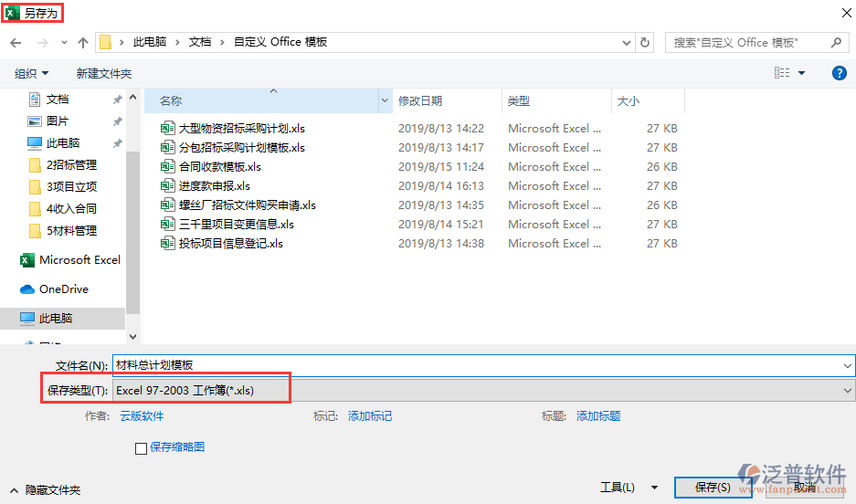Click 添加标题 to add title
Viewport: 856px width, 504px height.
(598, 416)
